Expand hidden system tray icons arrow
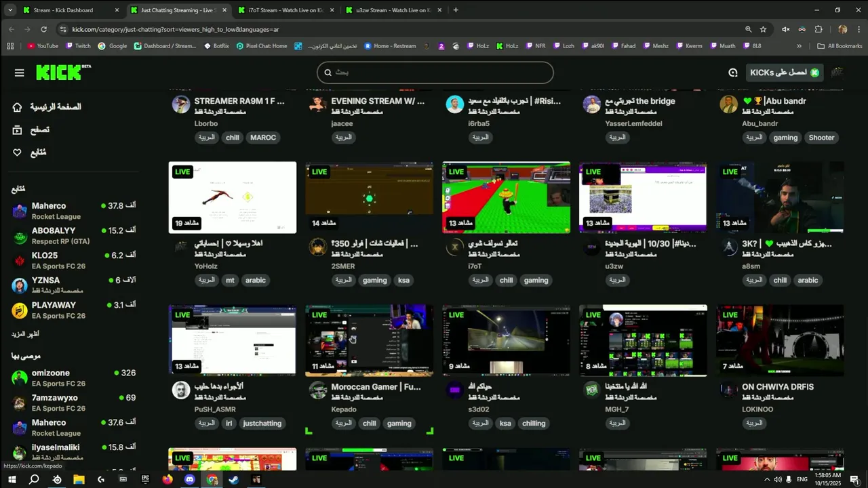 pyautogui.click(x=767, y=479)
